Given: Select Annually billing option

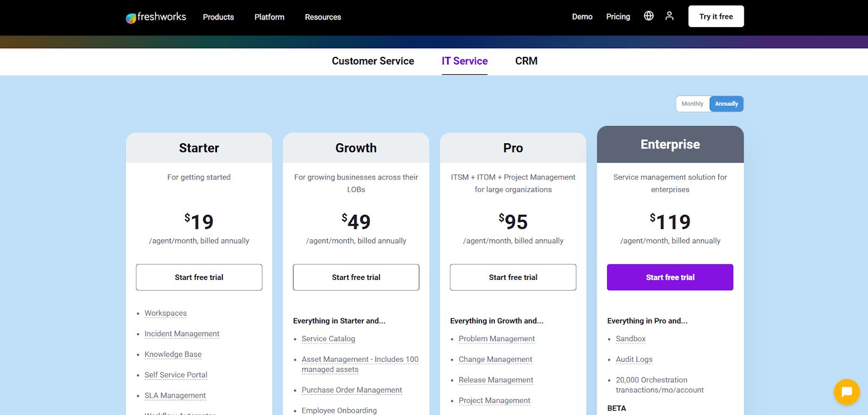Looking at the screenshot, I should tap(726, 104).
